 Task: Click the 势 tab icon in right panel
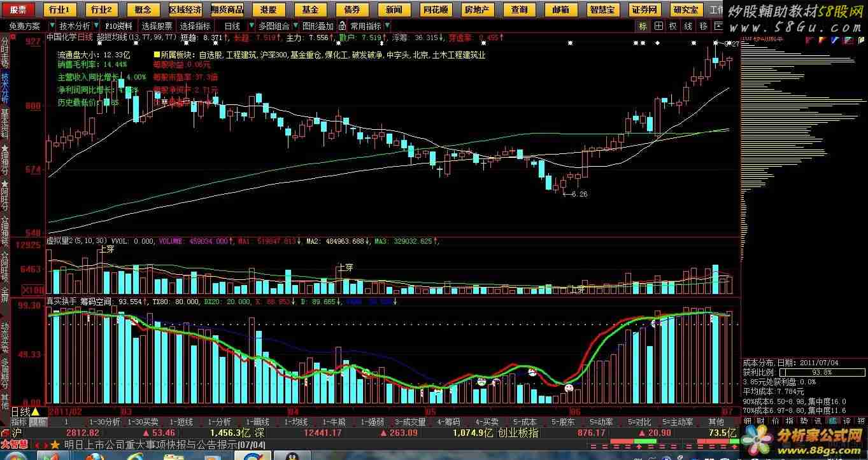(x=804, y=421)
